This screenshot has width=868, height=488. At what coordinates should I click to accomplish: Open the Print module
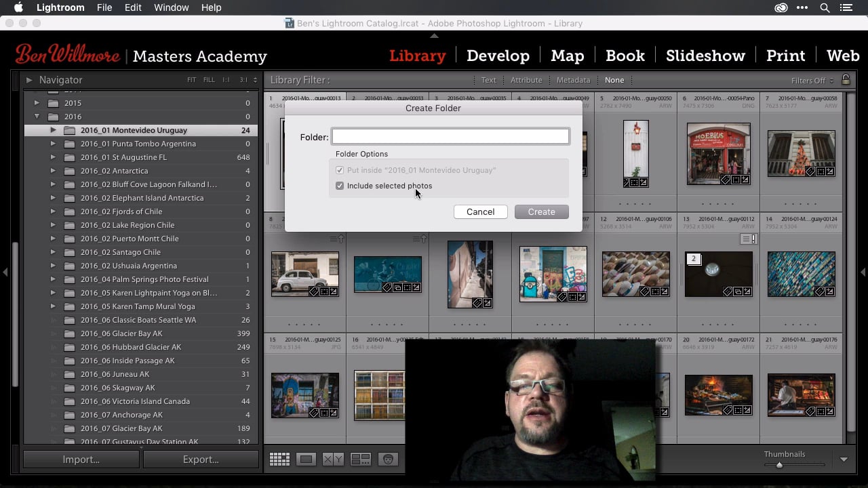point(785,56)
